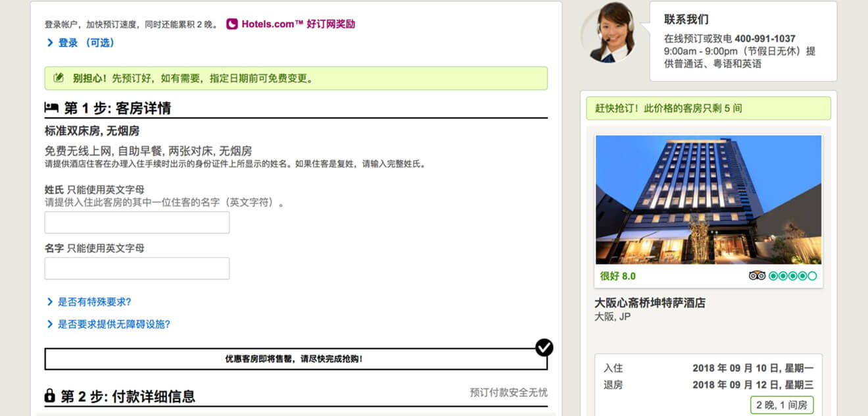
Task: Click the TripAdvisor green rating circles
Action: pos(793,276)
